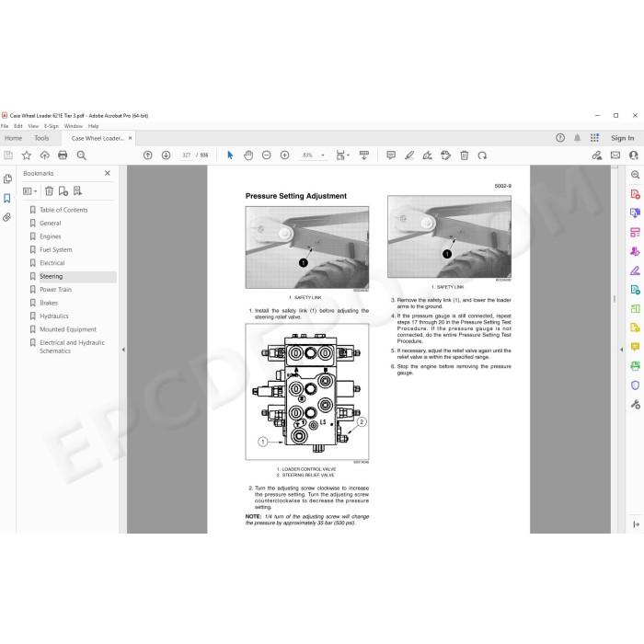Viewport: 644px width, 644px height.
Task: Click the upload to cloud icon
Action: coord(45,155)
